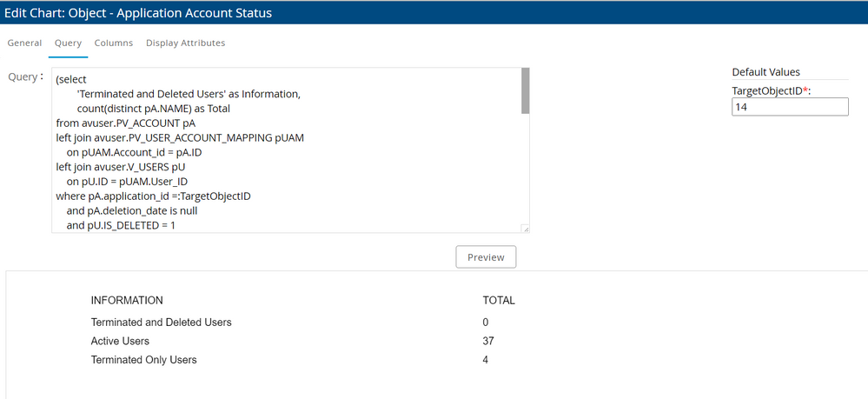Select the Terminated and Deleted Users row
The height and width of the screenshot is (399, 868).
[x=161, y=323]
